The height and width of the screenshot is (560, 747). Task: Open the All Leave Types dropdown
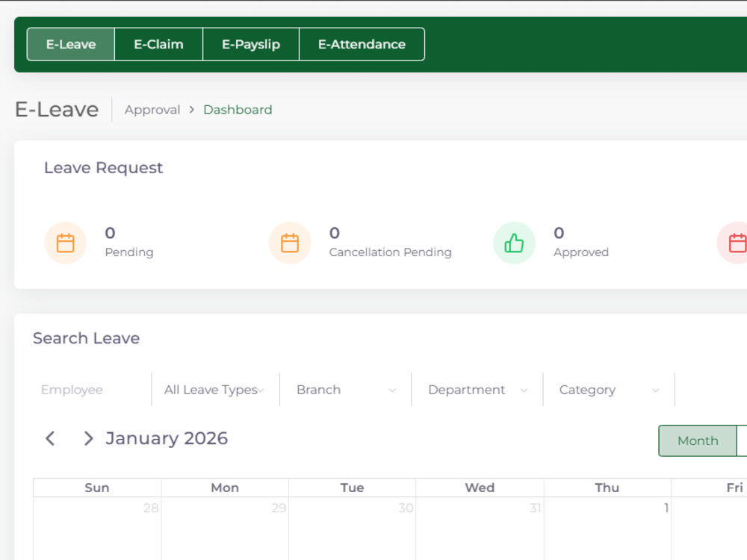[x=215, y=390]
